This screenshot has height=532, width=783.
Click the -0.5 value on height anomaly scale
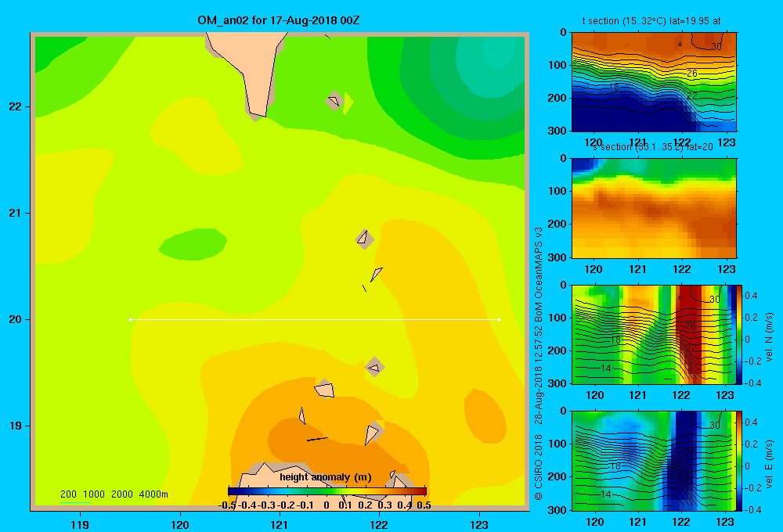click(227, 505)
